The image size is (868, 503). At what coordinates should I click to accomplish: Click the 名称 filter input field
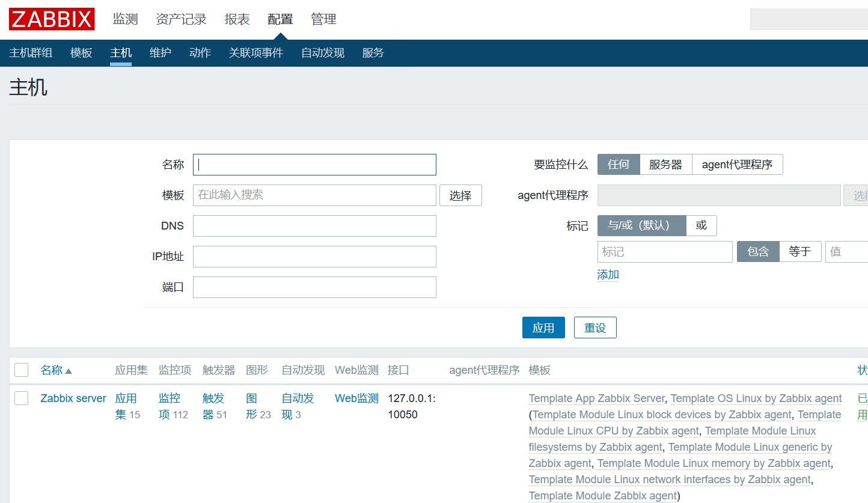point(314,165)
